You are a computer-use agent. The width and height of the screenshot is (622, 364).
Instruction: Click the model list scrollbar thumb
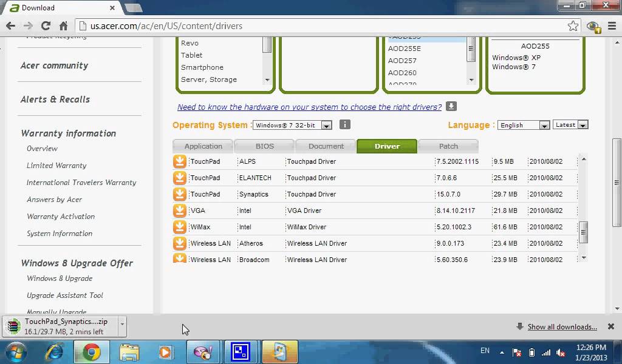tap(471, 49)
